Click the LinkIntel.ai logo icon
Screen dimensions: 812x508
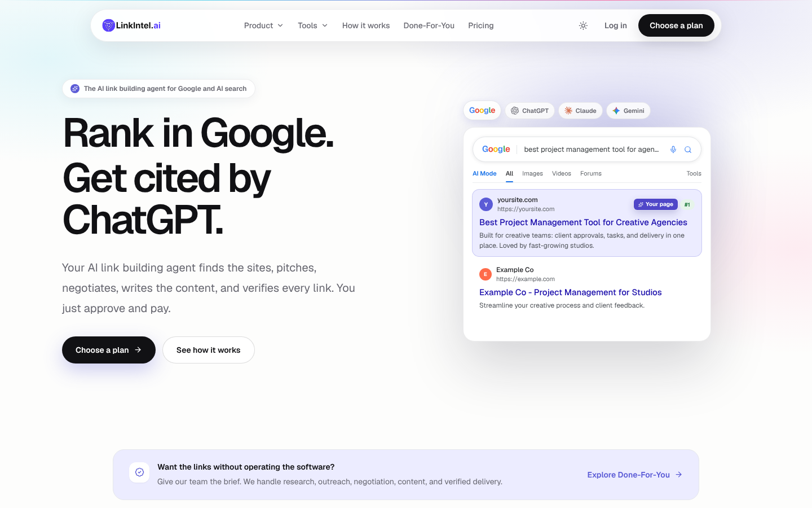click(x=108, y=25)
